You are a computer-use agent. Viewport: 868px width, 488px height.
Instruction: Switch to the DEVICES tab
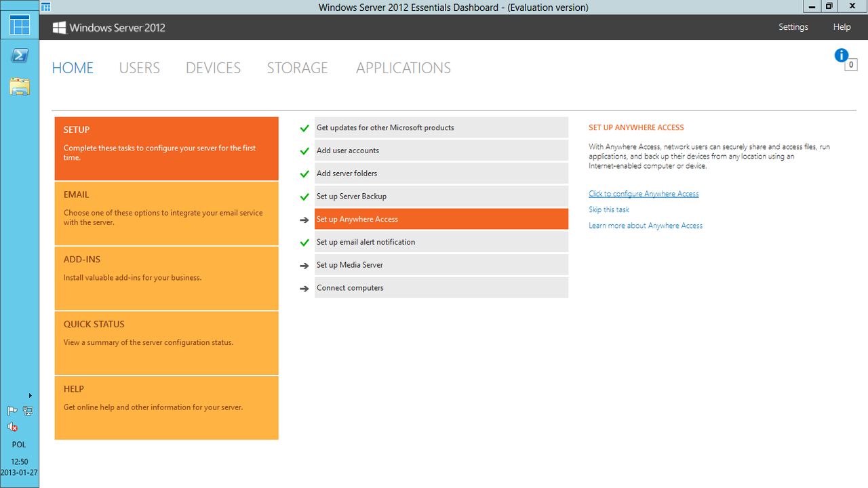213,68
